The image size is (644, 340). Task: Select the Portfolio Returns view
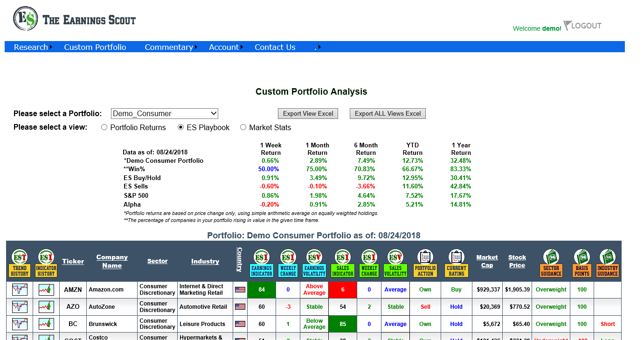[x=104, y=127]
